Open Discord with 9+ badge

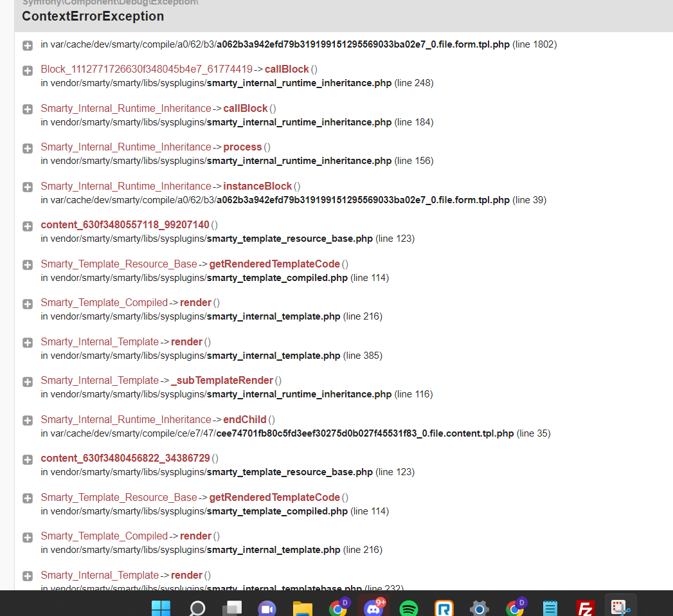coord(374,608)
